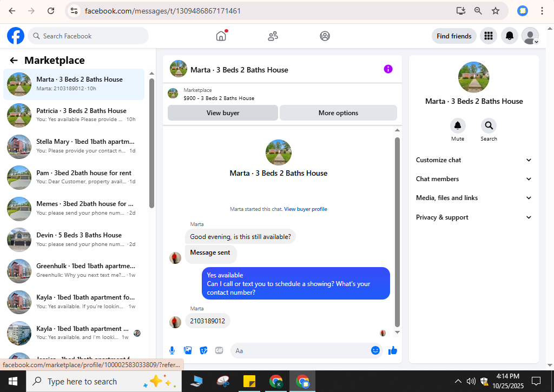Show hidden tray icons chevron
The image size is (554, 392).
(458, 381)
